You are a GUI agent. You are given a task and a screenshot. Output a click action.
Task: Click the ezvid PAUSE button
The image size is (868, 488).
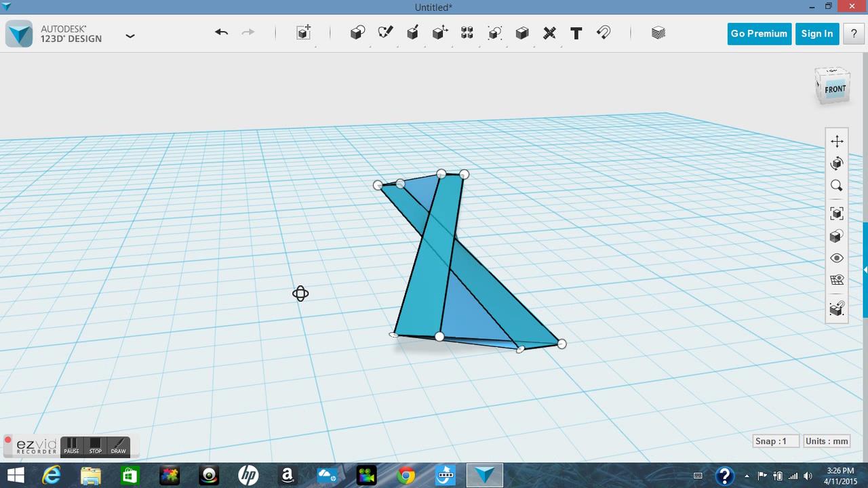[71, 446]
